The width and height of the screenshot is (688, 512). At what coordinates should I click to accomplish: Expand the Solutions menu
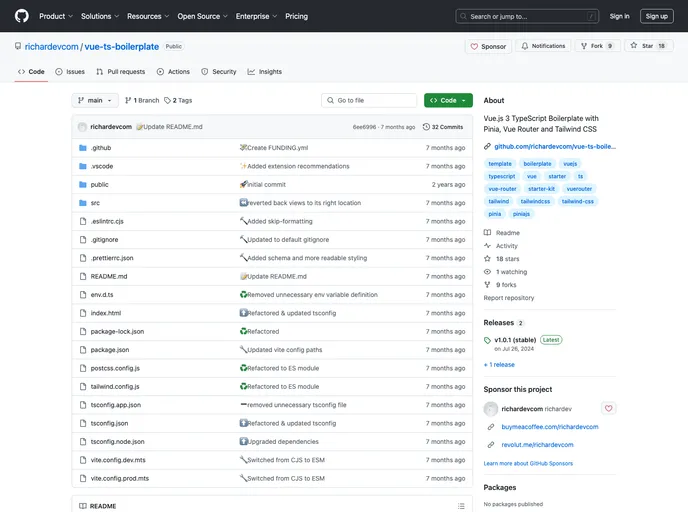click(x=100, y=16)
